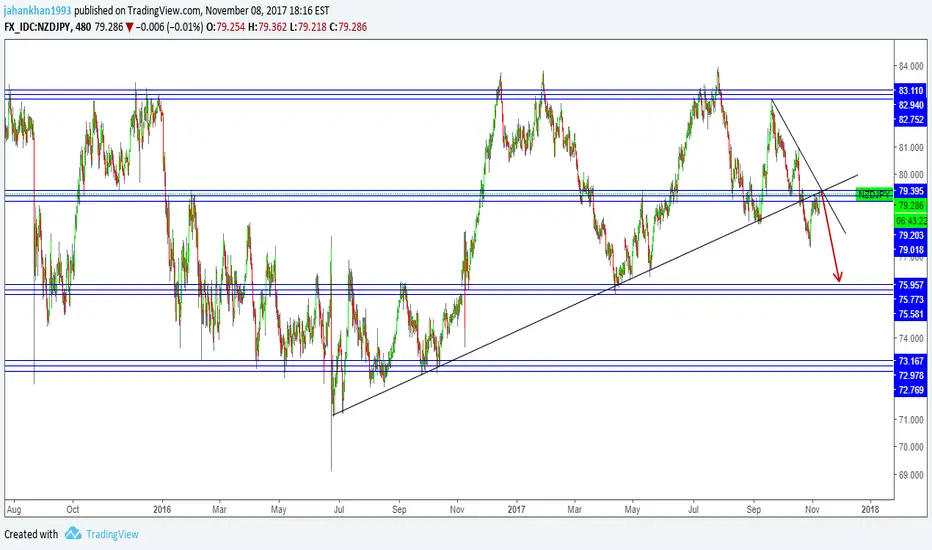This screenshot has width=932, height=550.
Task: Select the 79.395 price level label
Action: click(911, 191)
